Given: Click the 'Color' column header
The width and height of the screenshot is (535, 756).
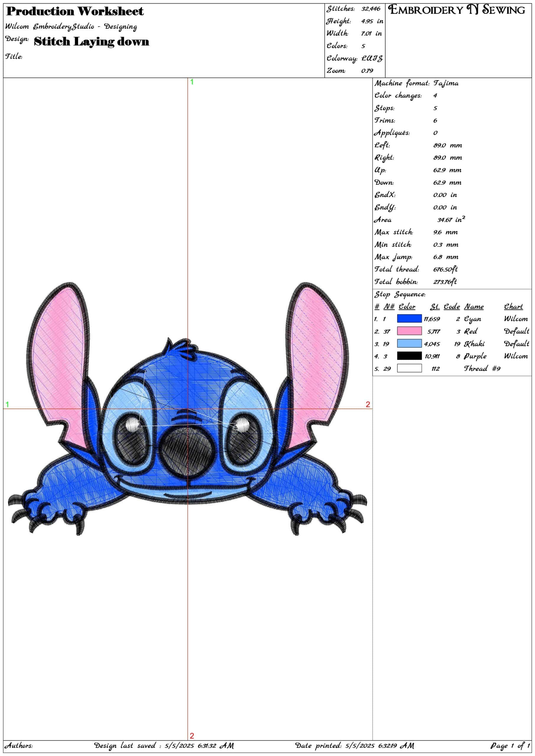Looking at the screenshot, I should pyautogui.click(x=407, y=307).
